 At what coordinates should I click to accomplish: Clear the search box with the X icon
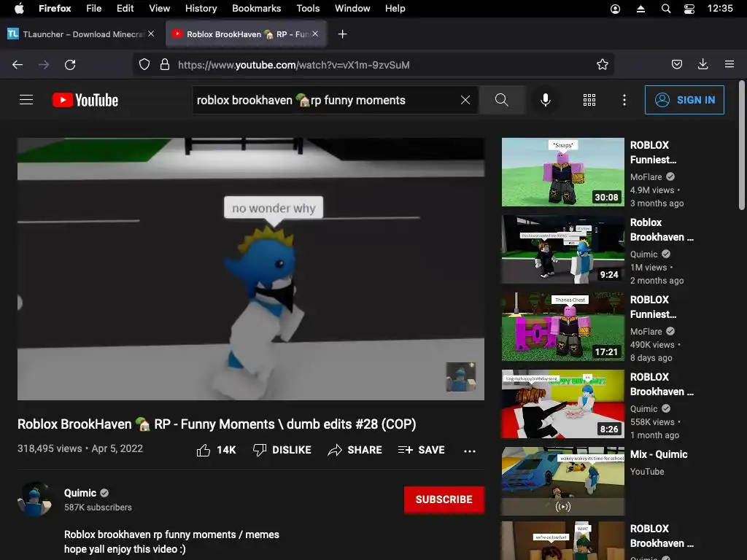(x=465, y=100)
